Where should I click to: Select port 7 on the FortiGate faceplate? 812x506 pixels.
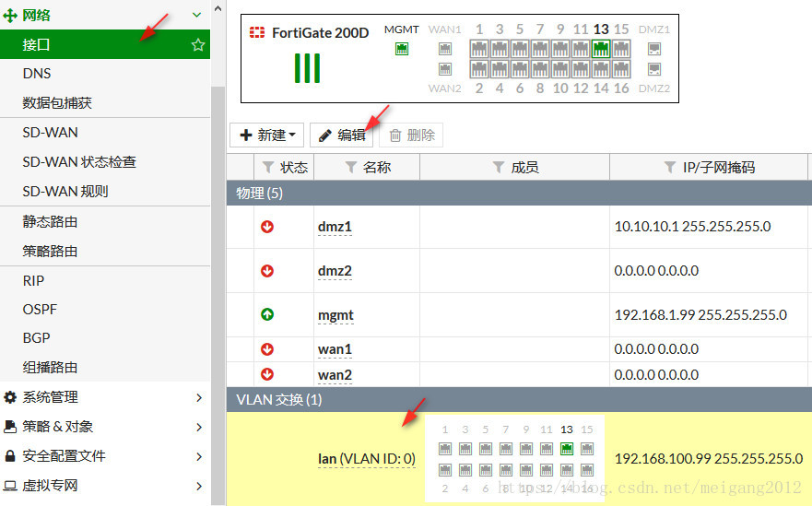point(540,49)
